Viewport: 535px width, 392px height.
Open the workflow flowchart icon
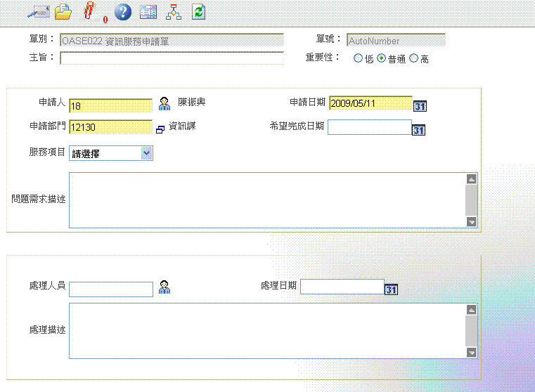(172, 11)
